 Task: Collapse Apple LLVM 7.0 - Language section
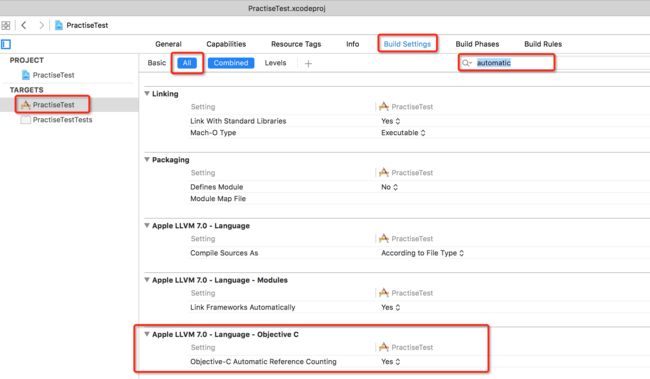click(x=147, y=226)
